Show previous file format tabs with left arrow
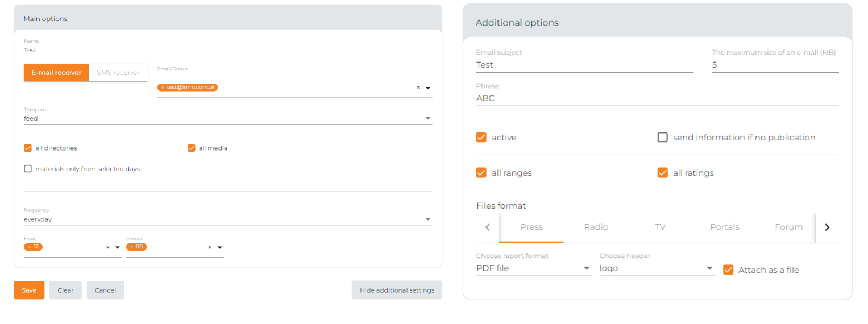868x324 pixels. pos(487,227)
